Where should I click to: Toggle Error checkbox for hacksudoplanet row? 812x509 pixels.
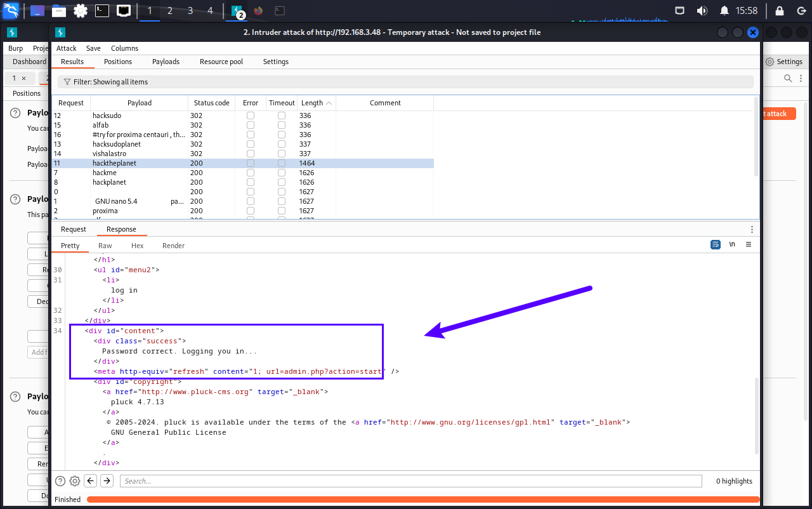(x=251, y=144)
